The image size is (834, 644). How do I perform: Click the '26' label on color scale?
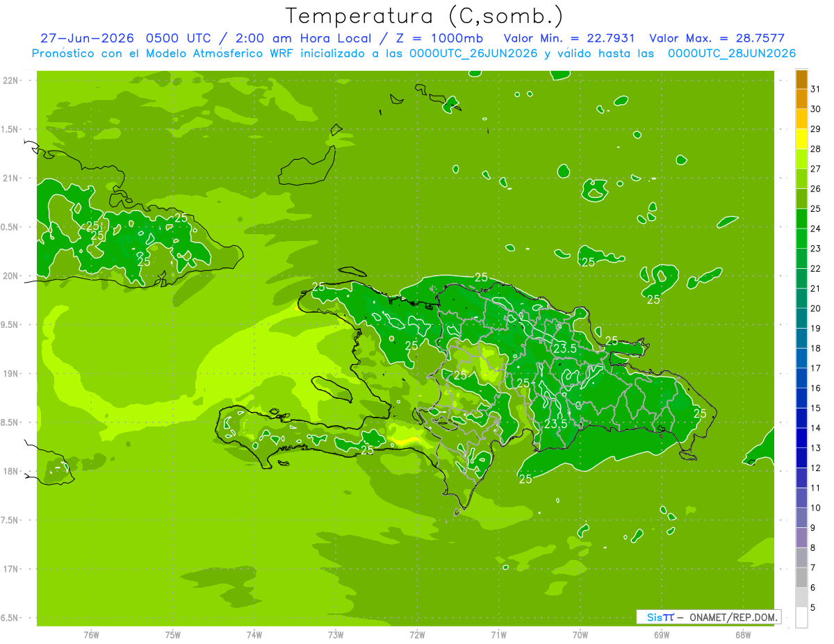(816, 189)
